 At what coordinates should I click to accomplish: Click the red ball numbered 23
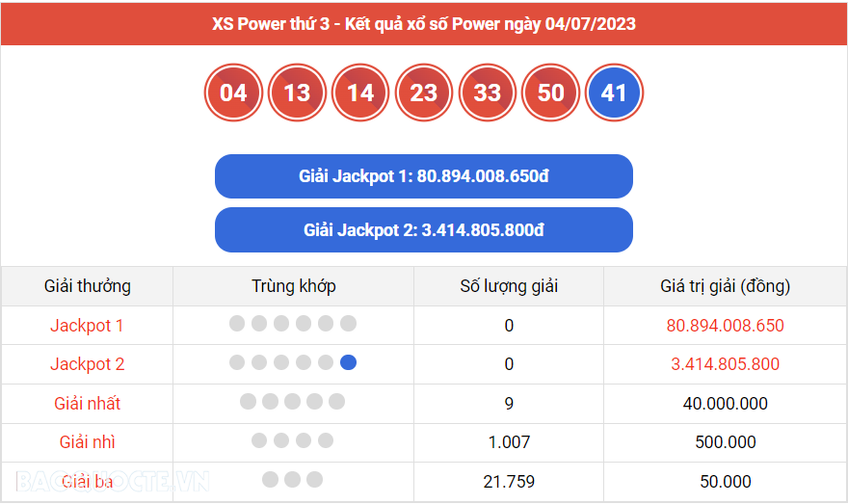click(424, 93)
